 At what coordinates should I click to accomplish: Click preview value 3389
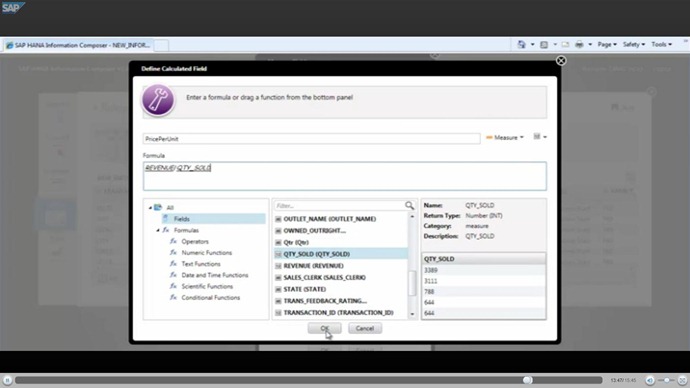pyautogui.click(x=431, y=270)
